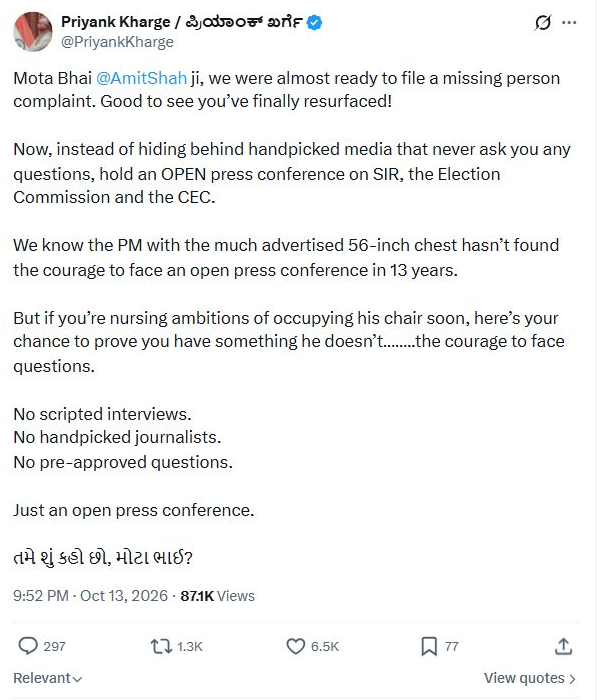Viewport: 600px width, 700px height.
Task: Click the Grok explain-post icon
Action: [543, 22]
